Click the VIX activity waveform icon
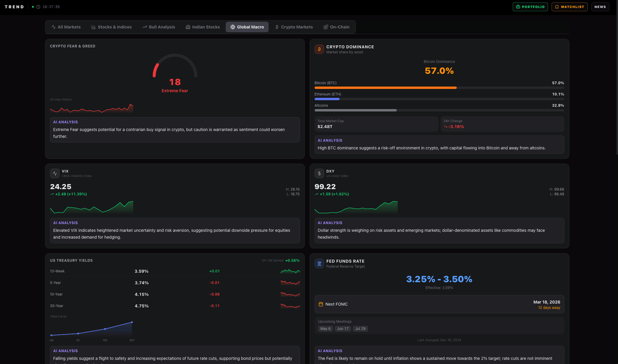The image size is (618, 364). (x=55, y=173)
